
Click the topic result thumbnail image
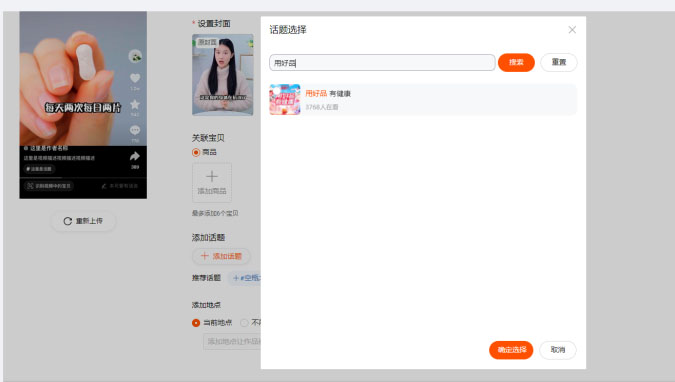click(285, 99)
